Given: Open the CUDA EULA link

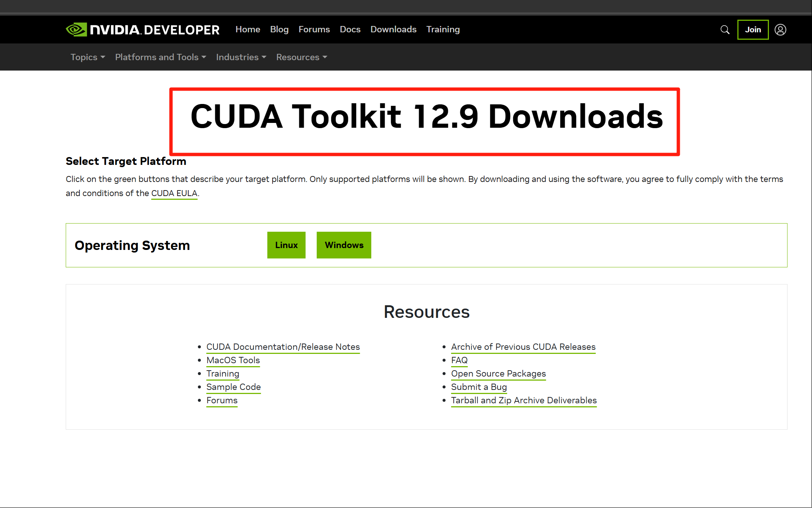Looking at the screenshot, I should [x=174, y=193].
